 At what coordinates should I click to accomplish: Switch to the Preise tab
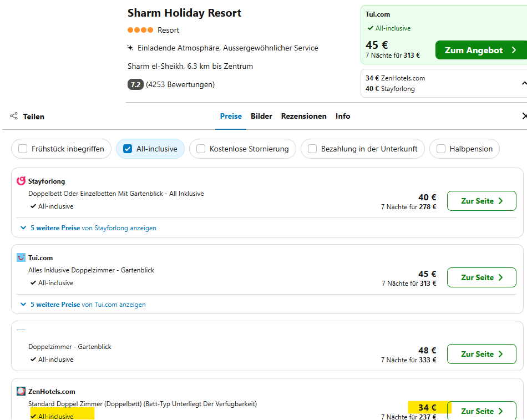point(231,116)
